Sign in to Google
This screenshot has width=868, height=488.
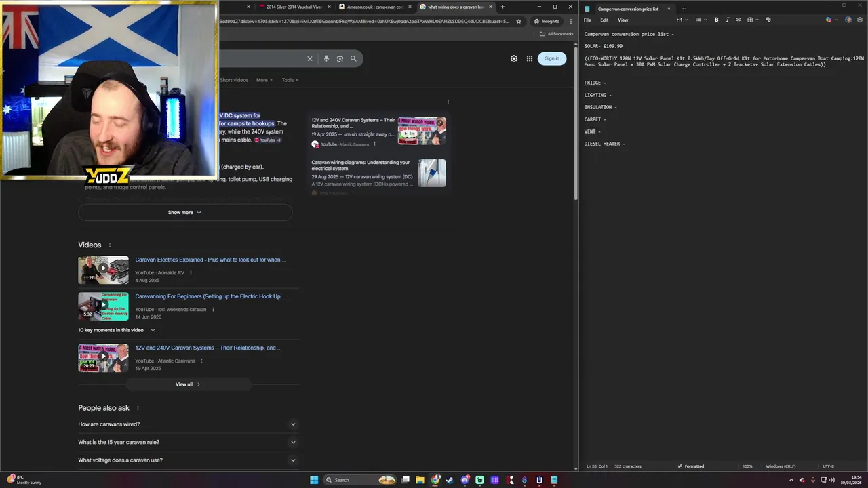point(552,58)
